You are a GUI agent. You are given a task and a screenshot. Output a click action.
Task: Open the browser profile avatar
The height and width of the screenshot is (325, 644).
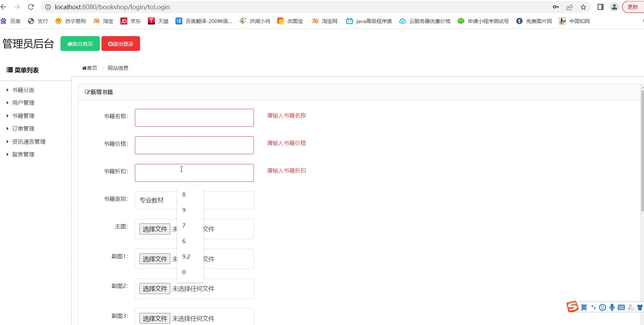[x=614, y=7]
